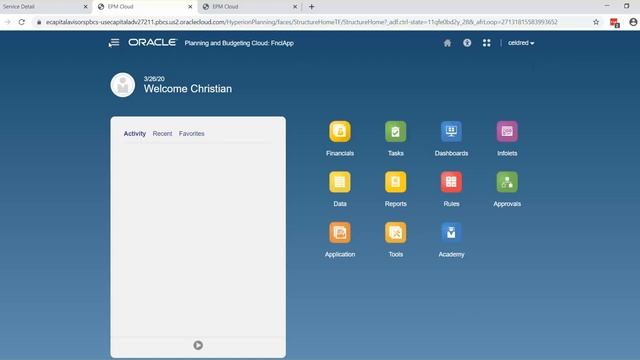Viewport: 640px width, 360px height.
Task: Open the Tasks icon
Action: pyautogui.click(x=396, y=131)
